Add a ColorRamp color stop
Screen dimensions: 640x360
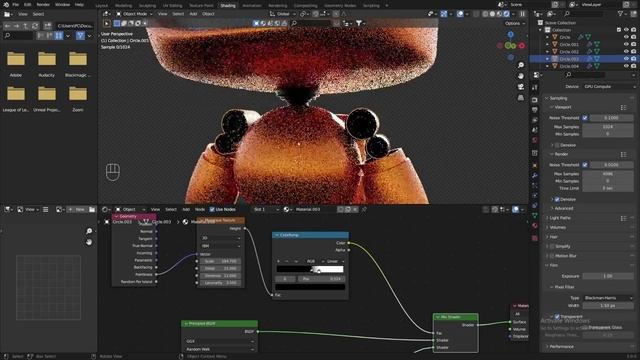point(279,261)
